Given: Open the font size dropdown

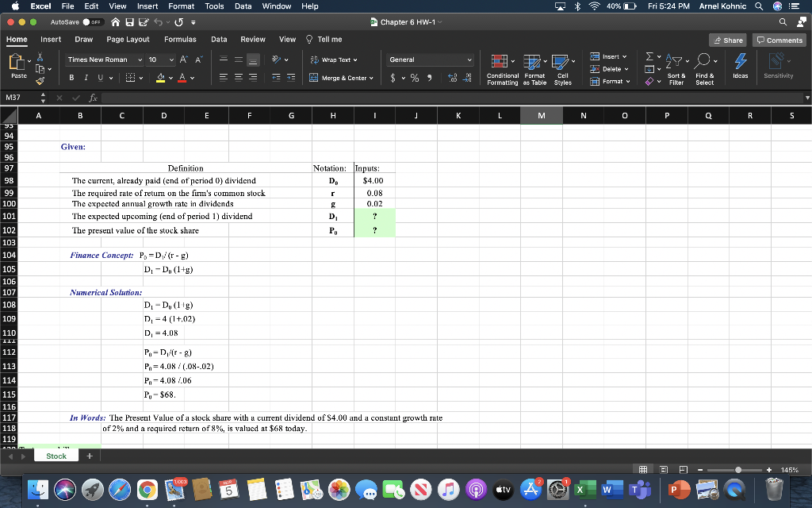Looking at the screenshot, I should point(163,59).
